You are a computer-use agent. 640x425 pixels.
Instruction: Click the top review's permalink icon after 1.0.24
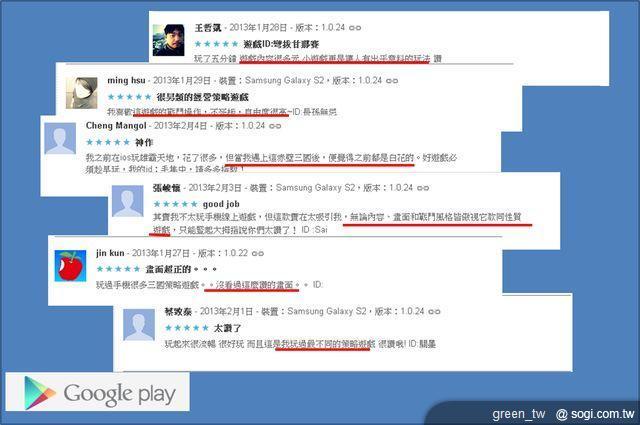coord(355,28)
